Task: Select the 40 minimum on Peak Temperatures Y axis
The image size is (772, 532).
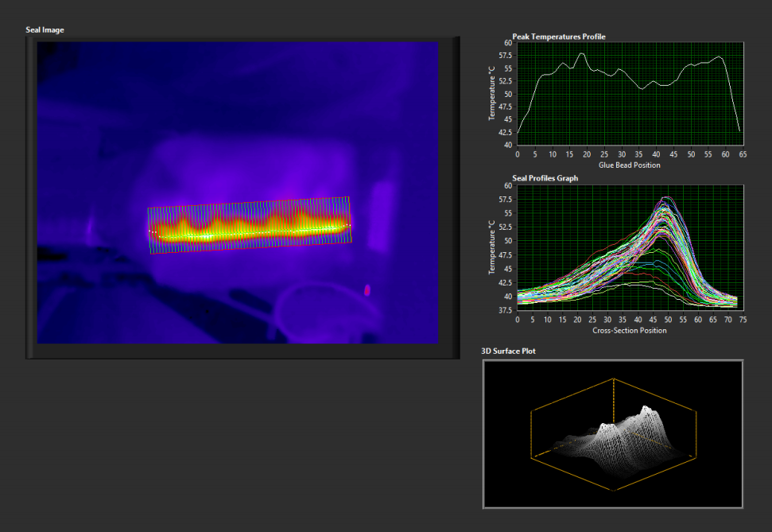Action: coord(508,145)
